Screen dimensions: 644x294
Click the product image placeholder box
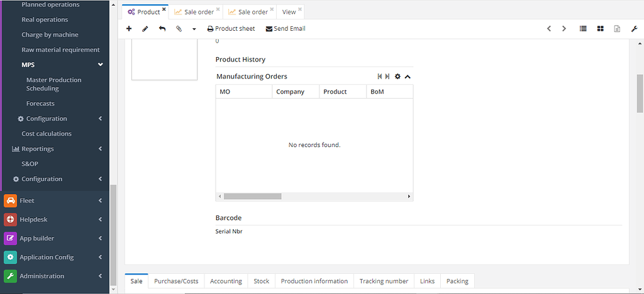pos(164,60)
